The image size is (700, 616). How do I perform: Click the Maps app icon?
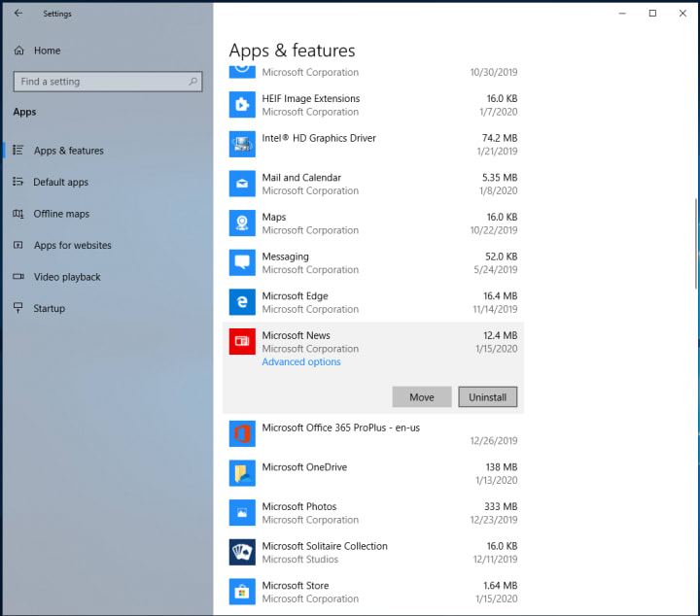242,223
